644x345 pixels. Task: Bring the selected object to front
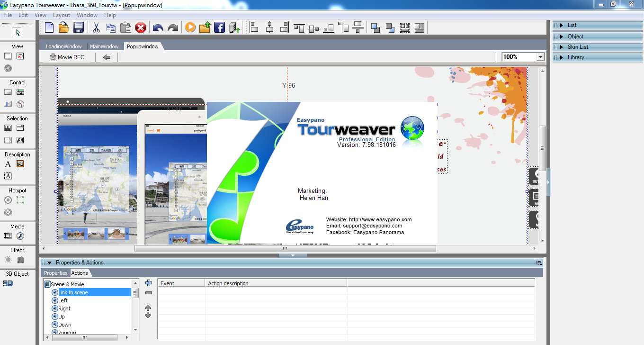click(376, 27)
